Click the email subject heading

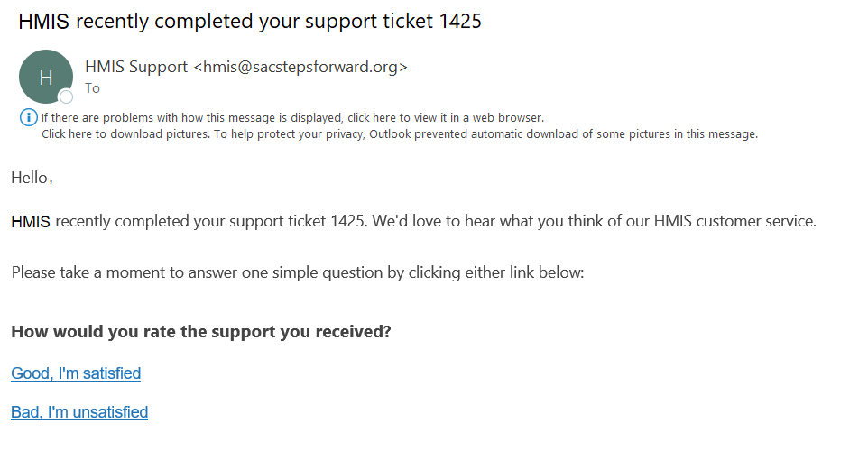(x=250, y=21)
